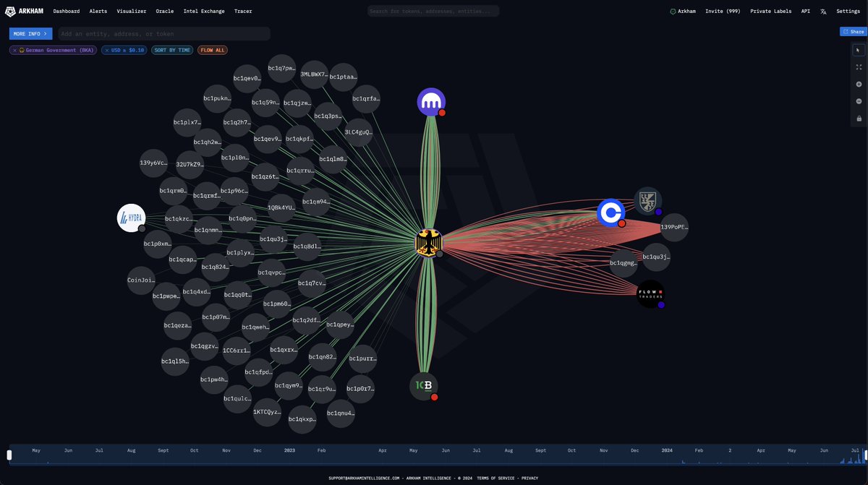This screenshot has height=485, width=868.
Task: Remove the USD ≥ $0.10 filter
Action: [107, 50]
